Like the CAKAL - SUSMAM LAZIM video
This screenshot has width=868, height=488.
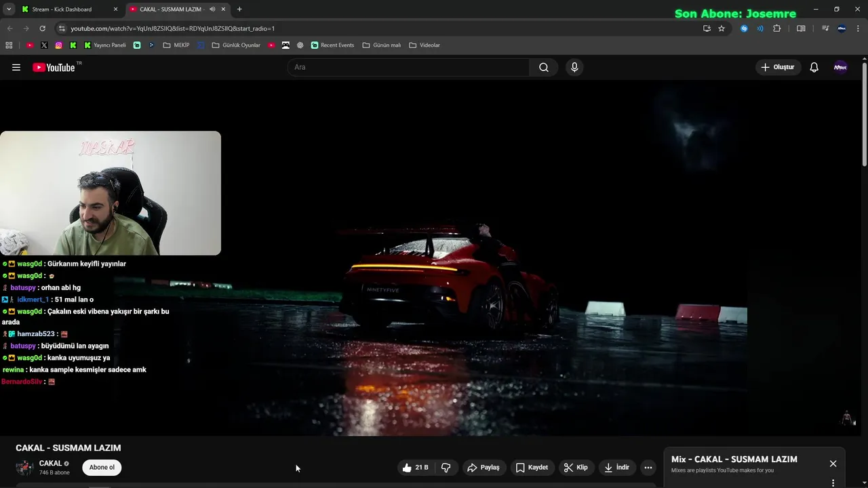tap(415, 468)
